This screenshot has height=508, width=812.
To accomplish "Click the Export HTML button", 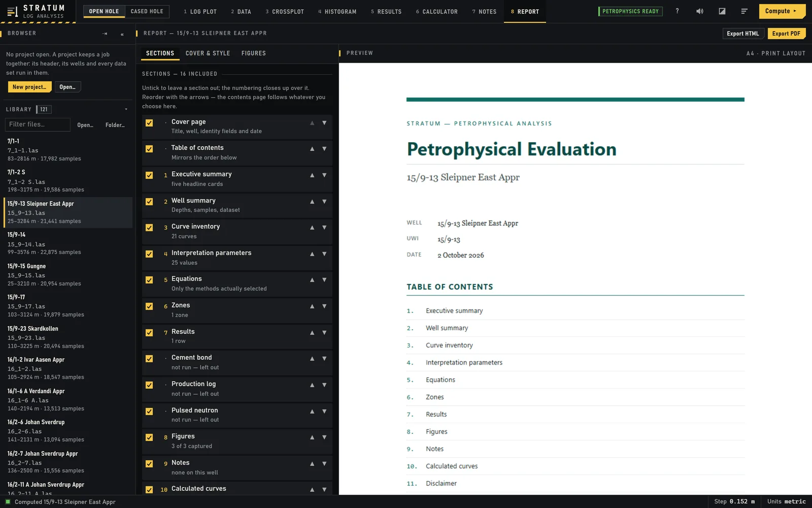I will pos(742,34).
